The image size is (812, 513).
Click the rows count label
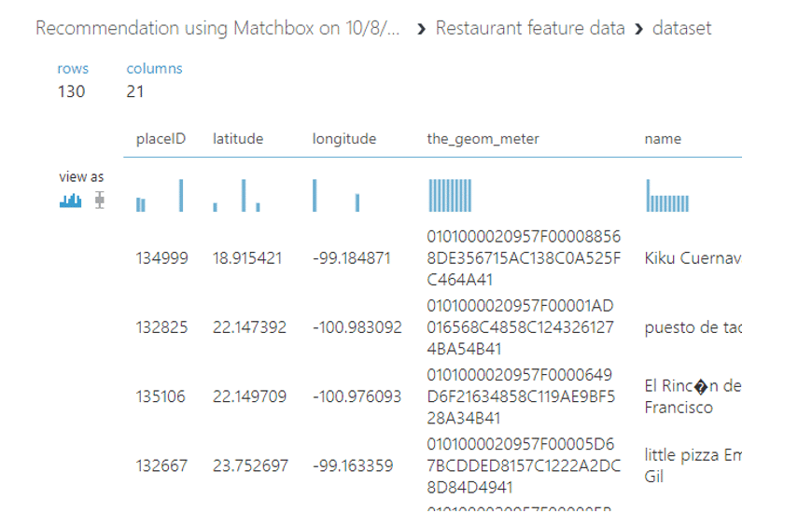[x=73, y=68]
